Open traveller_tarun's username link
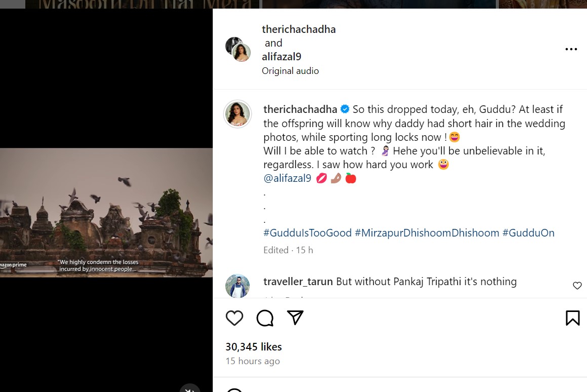 click(298, 282)
